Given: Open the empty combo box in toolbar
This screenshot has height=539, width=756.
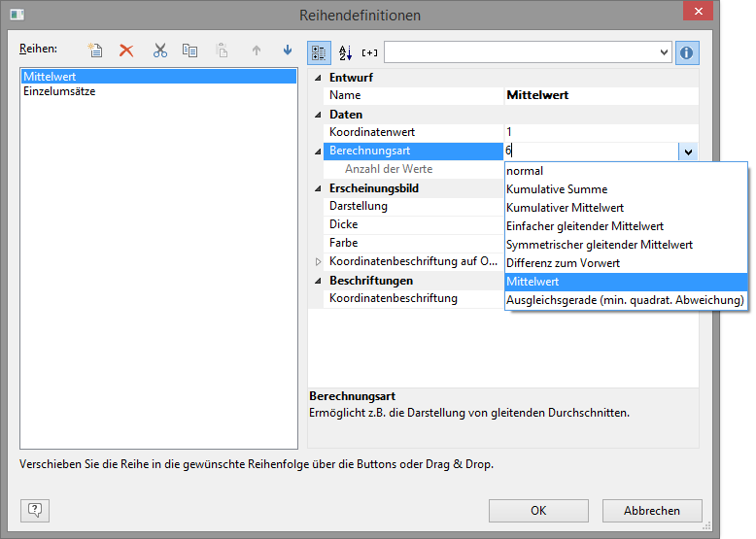Looking at the screenshot, I should coord(664,52).
